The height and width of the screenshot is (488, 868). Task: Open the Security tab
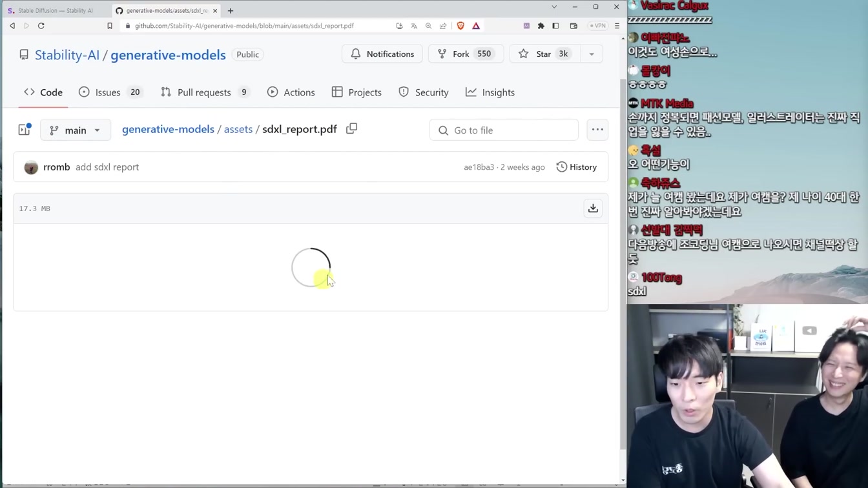424,92
